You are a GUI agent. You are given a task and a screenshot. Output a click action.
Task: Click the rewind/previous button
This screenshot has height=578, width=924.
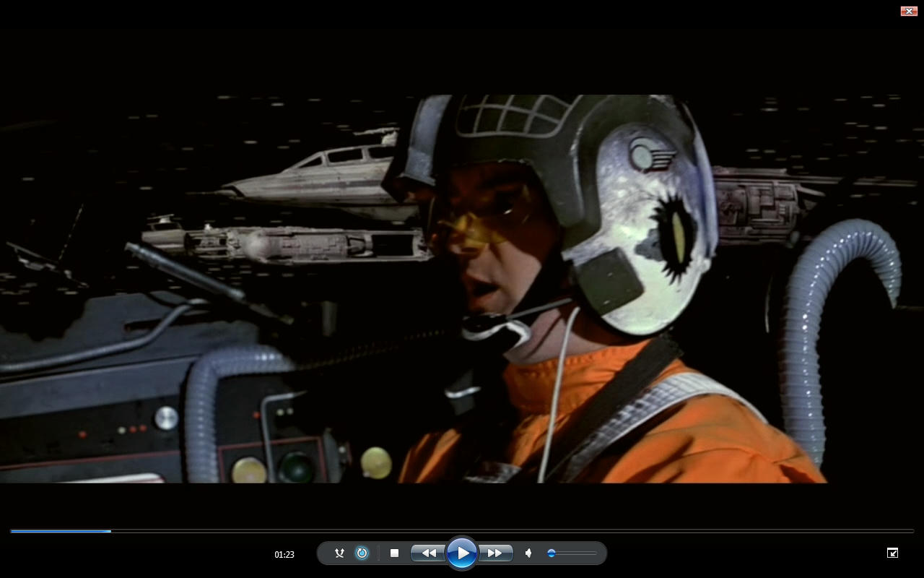tap(428, 553)
